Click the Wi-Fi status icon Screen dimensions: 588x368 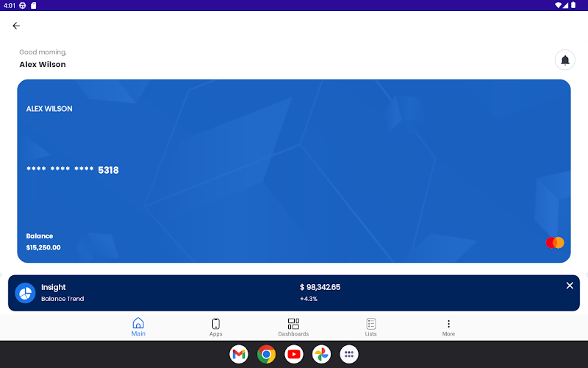point(558,5)
